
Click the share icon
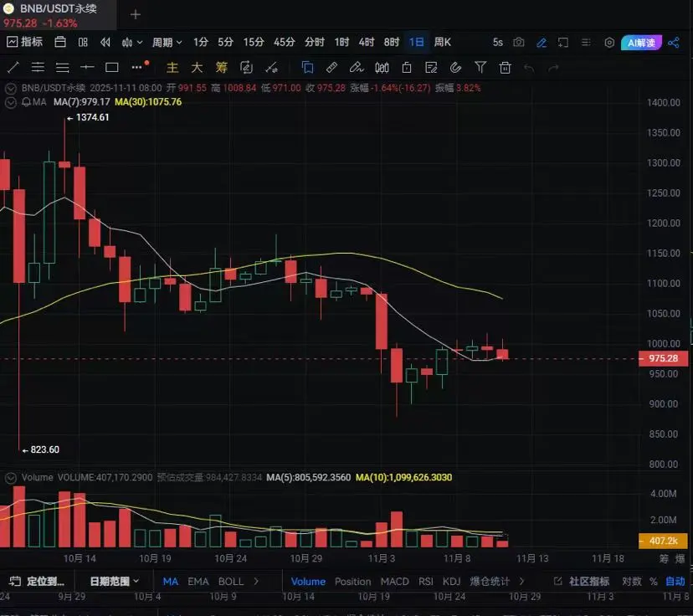[x=674, y=43]
